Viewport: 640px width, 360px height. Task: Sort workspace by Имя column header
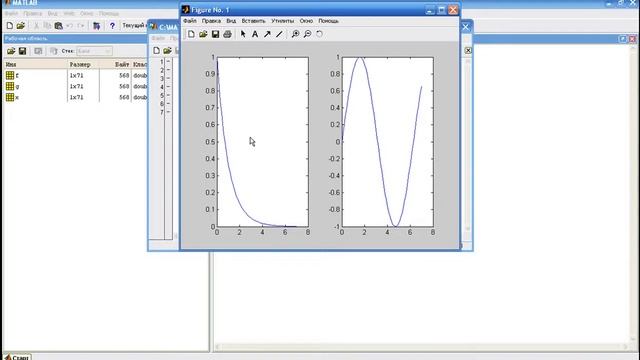[x=36, y=64]
